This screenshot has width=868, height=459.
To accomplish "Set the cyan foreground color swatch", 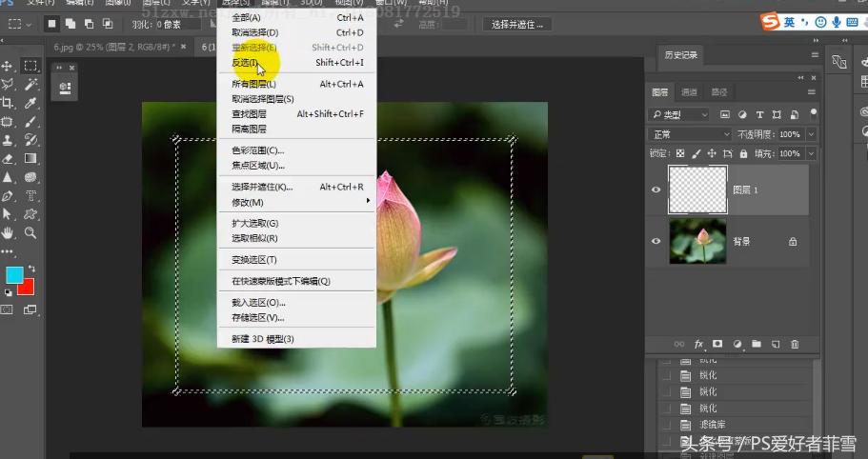I will pos(14,275).
